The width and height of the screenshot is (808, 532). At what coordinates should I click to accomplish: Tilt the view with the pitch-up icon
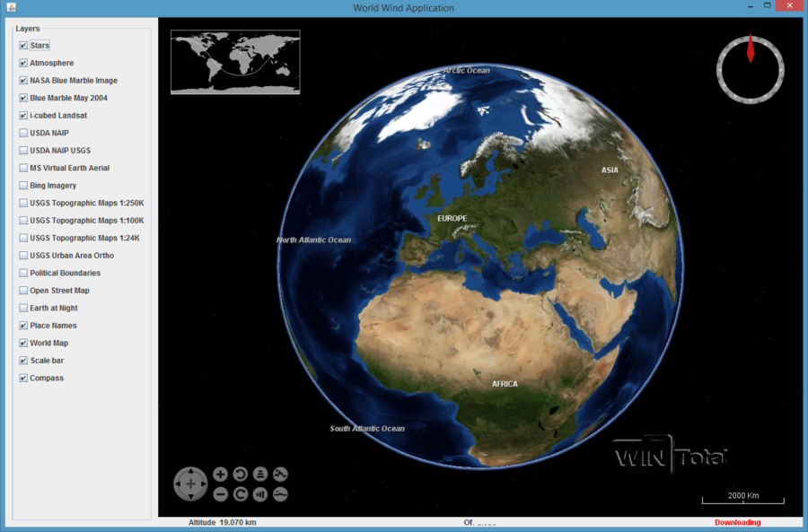tap(259, 474)
